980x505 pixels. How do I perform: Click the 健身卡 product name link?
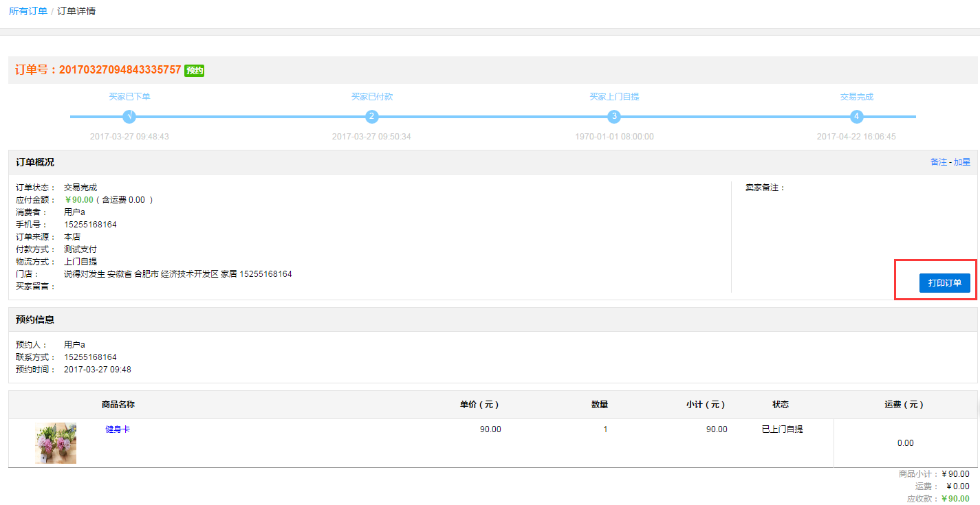[x=118, y=429]
